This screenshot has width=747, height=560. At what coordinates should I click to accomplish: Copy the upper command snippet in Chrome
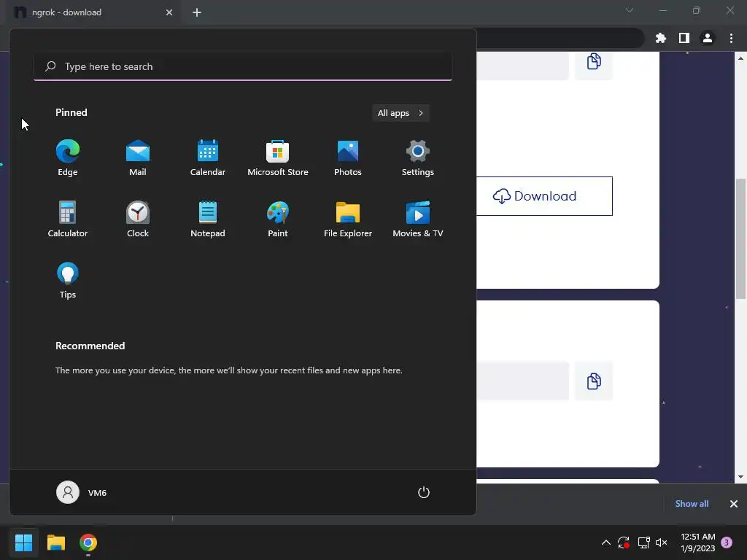(x=594, y=61)
